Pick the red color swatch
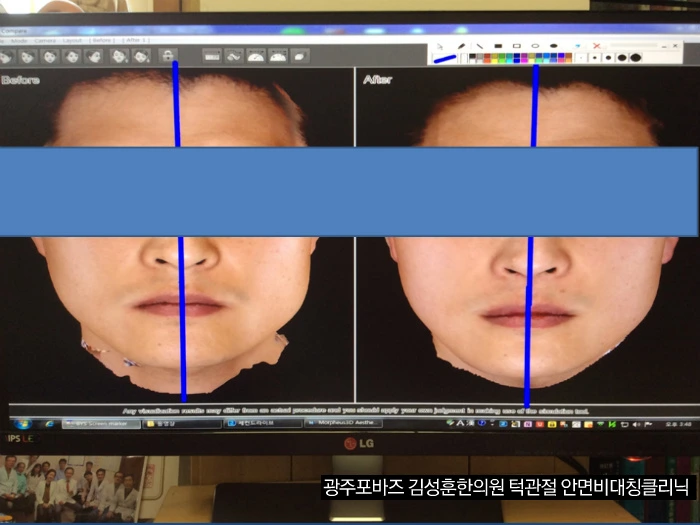The height and width of the screenshot is (525, 700). coord(487,56)
